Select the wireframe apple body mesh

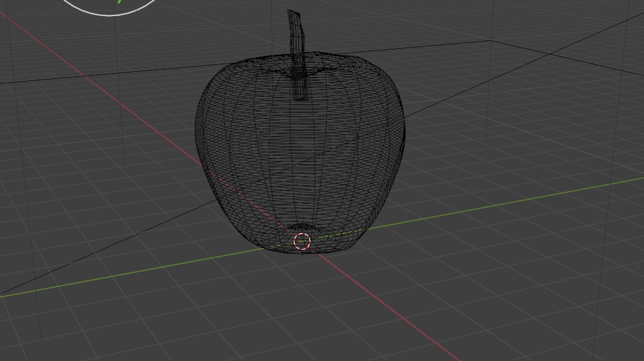coord(300,152)
